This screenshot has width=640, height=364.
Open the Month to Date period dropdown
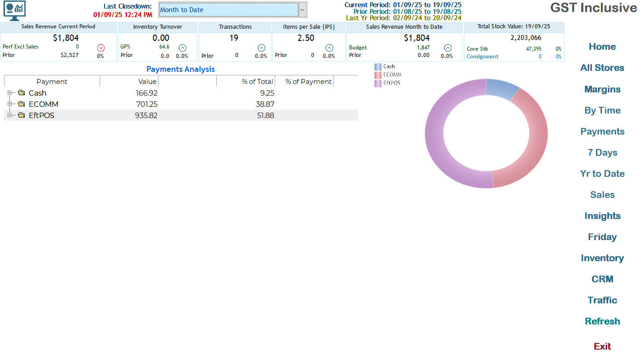tap(302, 9)
